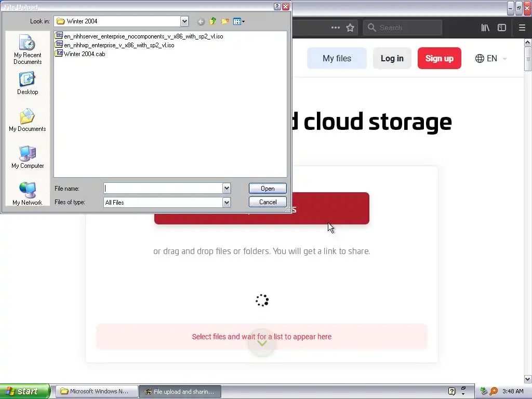Switch to File upload and sharing taskbar item
This screenshot has width=532, height=399.
click(x=180, y=392)
